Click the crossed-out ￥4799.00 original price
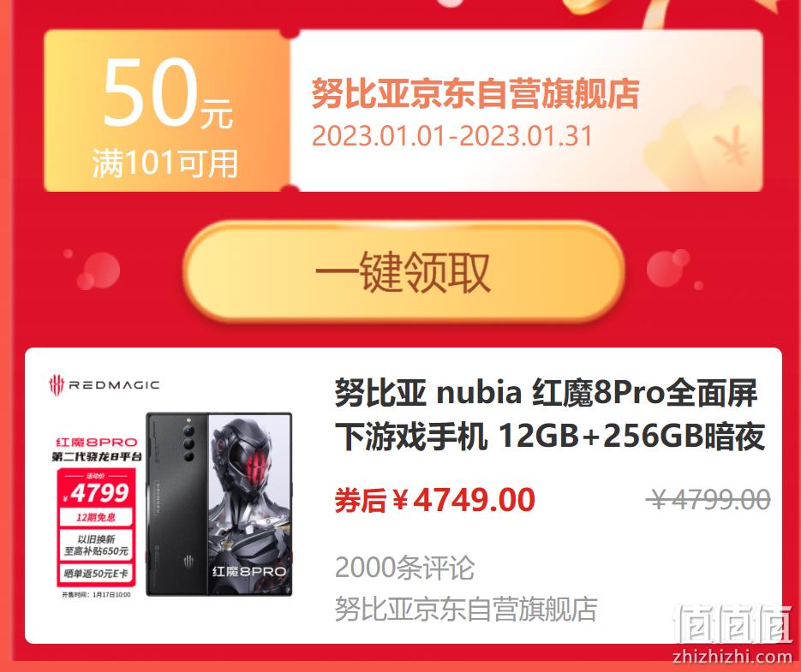This screenshot has height=672, width=801. 708,499
